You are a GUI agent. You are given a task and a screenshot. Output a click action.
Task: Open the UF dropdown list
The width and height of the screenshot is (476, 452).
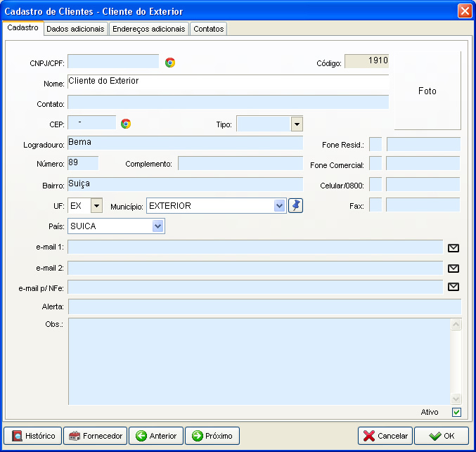96,205
